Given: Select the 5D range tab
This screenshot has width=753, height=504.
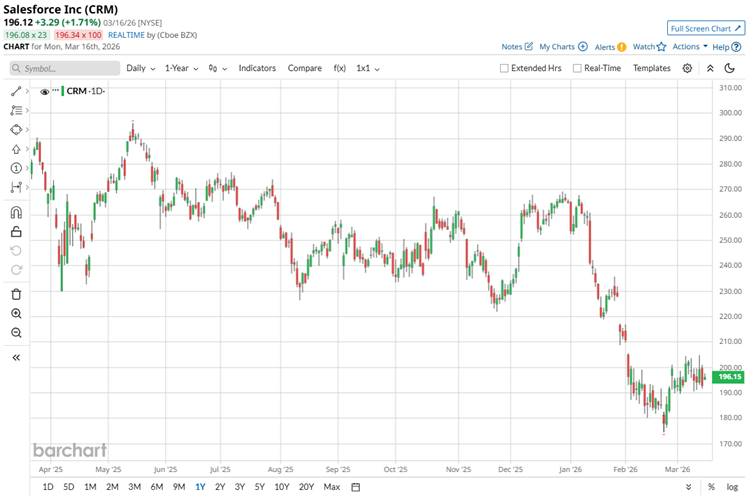Looking at the screenshot, I should click(69, 487).
